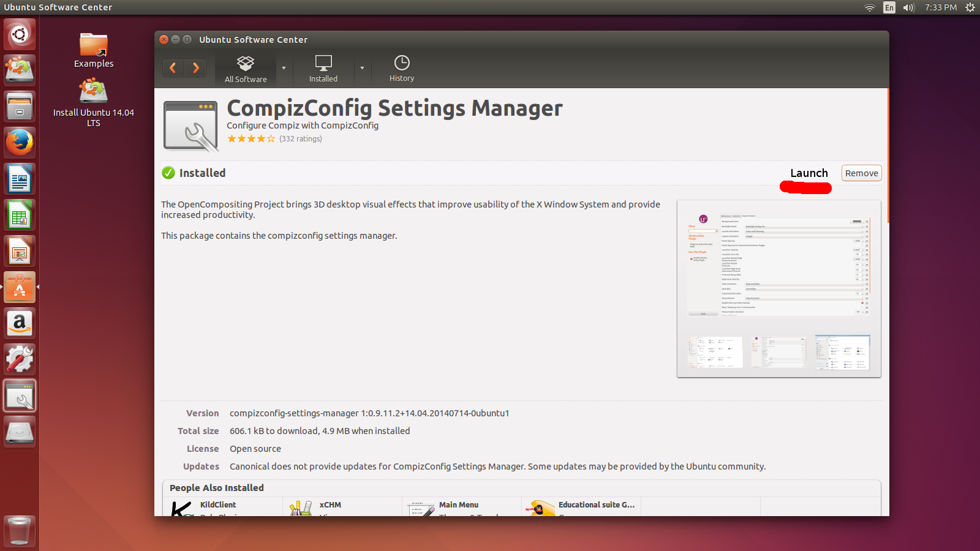Open the Examples folder on desktop
The height and width of the screenshot is (551, 980).
click(94, 50)
